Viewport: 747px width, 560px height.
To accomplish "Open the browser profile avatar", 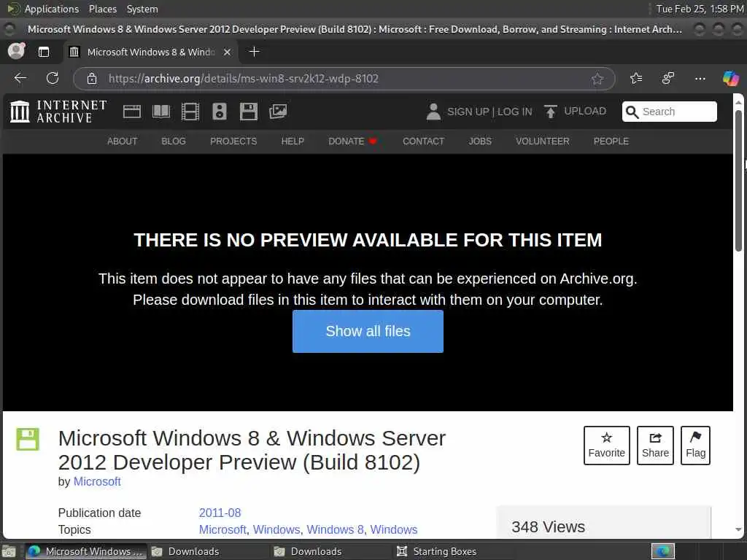I will click(x=16, y=51).
